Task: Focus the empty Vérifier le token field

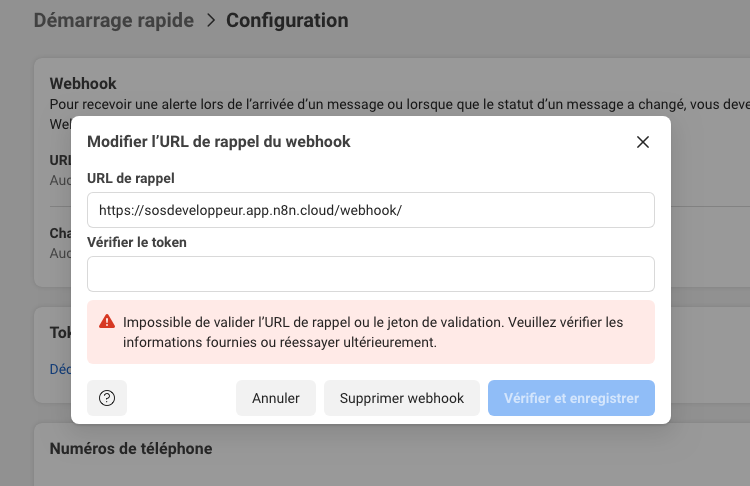Action: [x=370, y=274]
